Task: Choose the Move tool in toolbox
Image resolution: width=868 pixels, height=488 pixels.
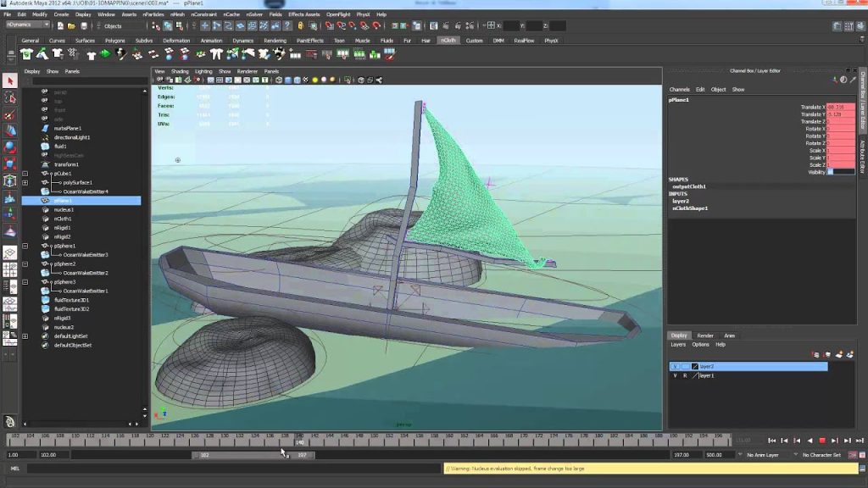Action: point(10,131)
